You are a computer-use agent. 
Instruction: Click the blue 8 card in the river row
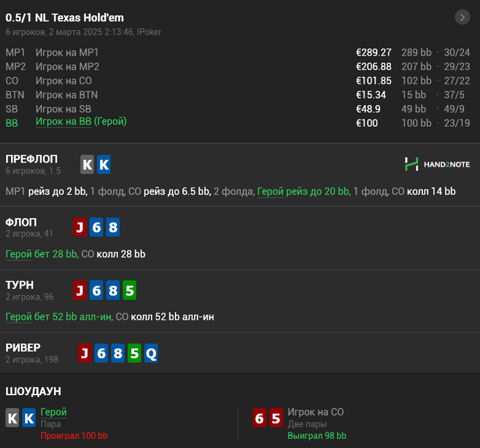point(118,353)
